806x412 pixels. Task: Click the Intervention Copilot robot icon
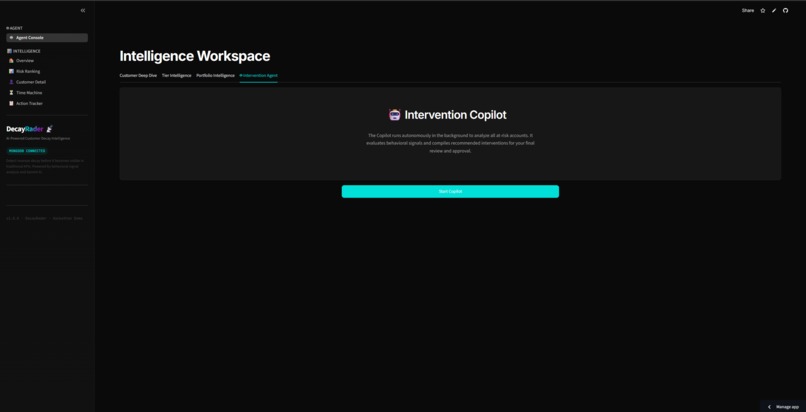394,115
